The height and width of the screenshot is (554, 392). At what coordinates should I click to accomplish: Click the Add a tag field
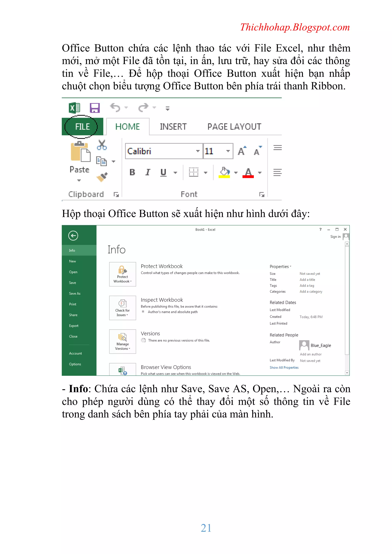[307, 286]
